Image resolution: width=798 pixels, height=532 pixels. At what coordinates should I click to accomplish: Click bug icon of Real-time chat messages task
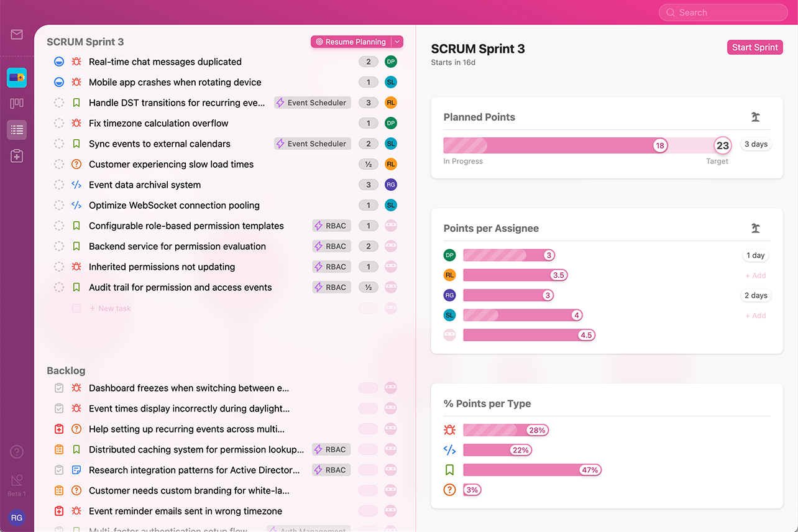76,62
